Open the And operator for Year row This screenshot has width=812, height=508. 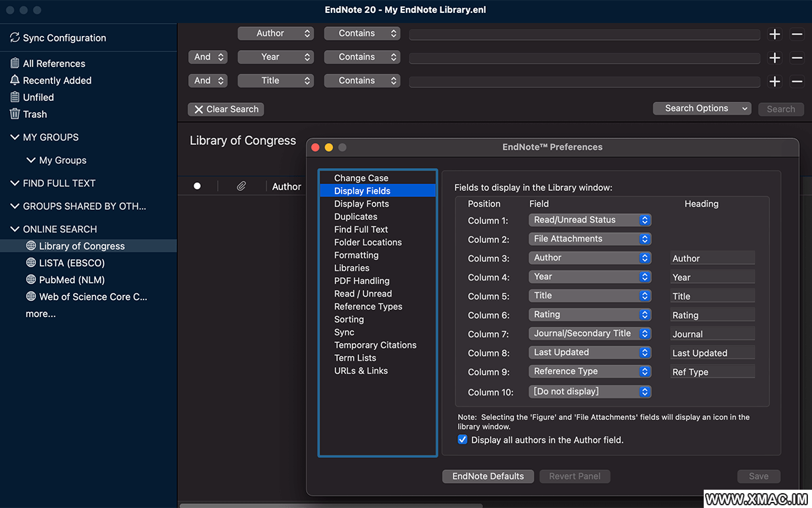(207, 57)
